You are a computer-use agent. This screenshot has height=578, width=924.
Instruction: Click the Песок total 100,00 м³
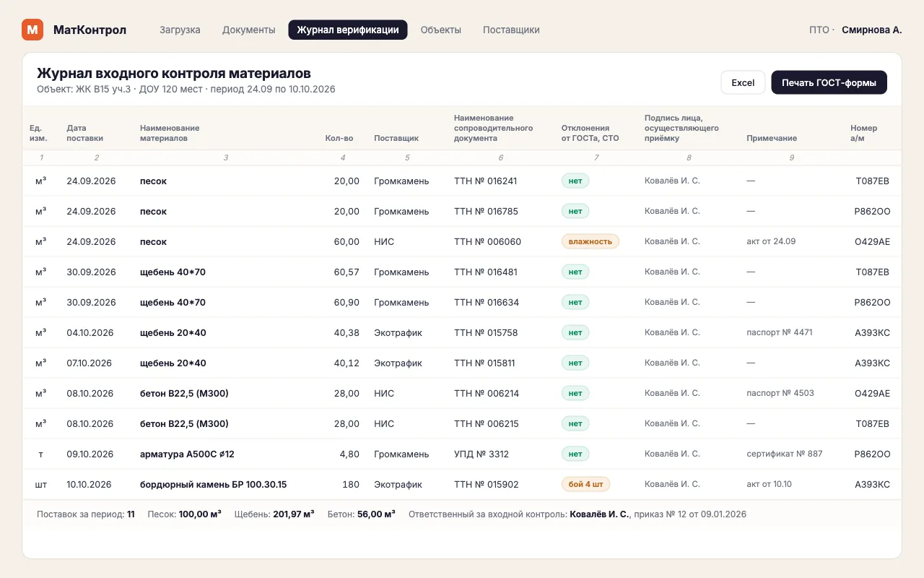[184, 514]
